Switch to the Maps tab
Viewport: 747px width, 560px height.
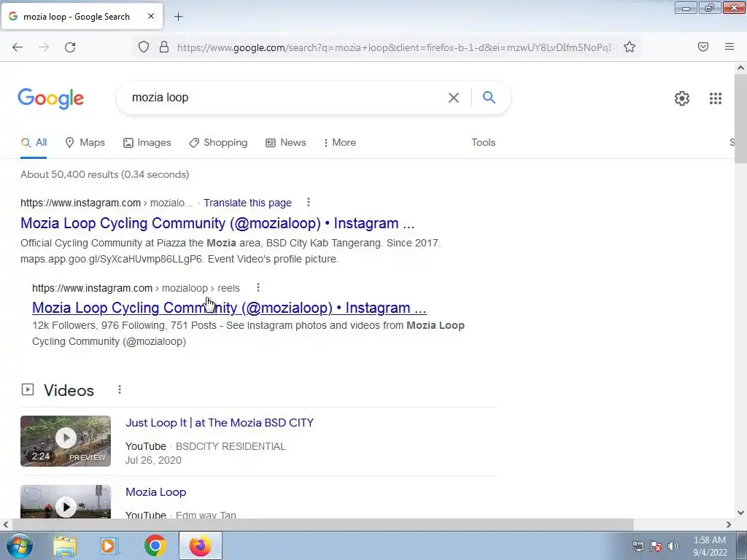click(85, 142)
